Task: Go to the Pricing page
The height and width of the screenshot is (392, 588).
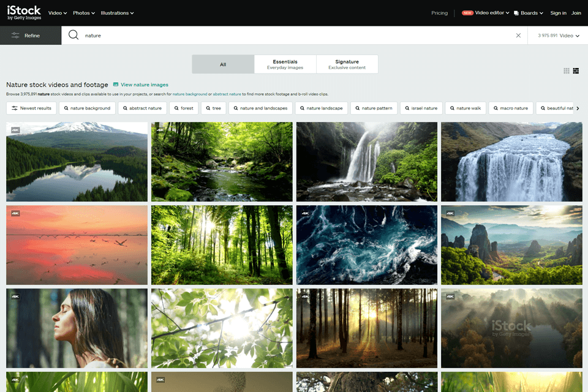Action: [440, 13]
